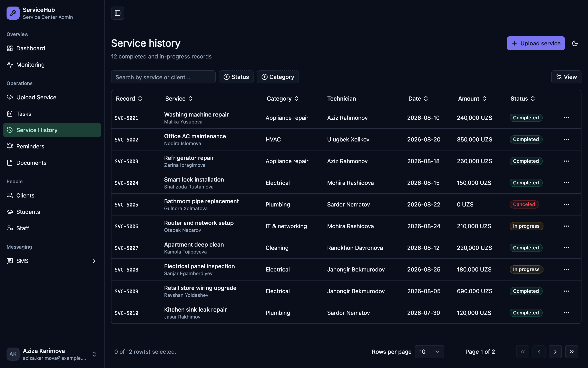The width and height of the screenshot is (588, 368).
Task: Open Documents in the sidebar
Action: tap(52, 163)
